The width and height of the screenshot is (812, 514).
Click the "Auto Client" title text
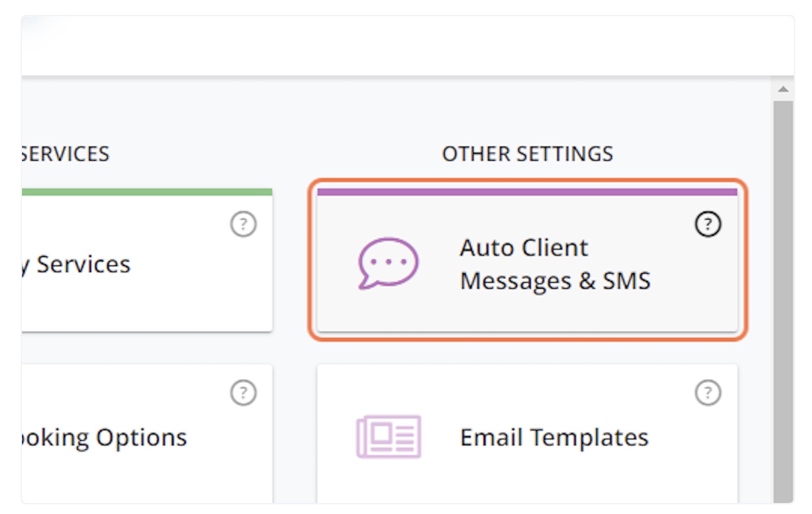coord(523,248)
